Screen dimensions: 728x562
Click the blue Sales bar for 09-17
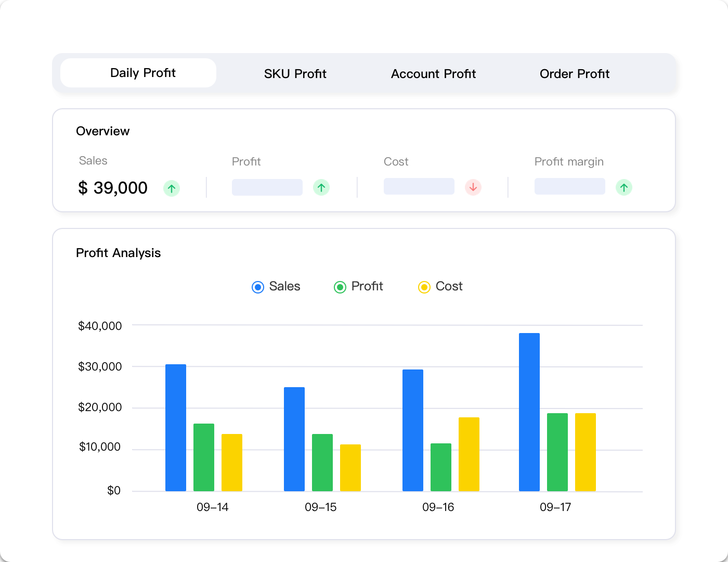point(528,411)
